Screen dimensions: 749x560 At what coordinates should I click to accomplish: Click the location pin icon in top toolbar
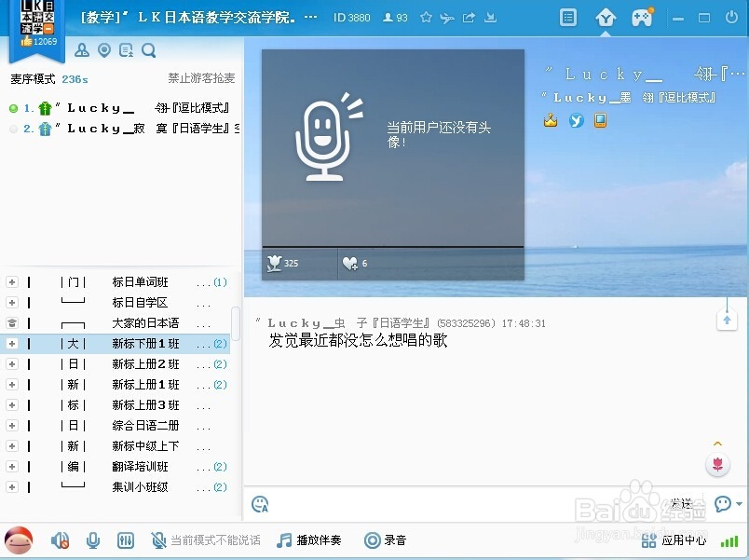(104, 50)
